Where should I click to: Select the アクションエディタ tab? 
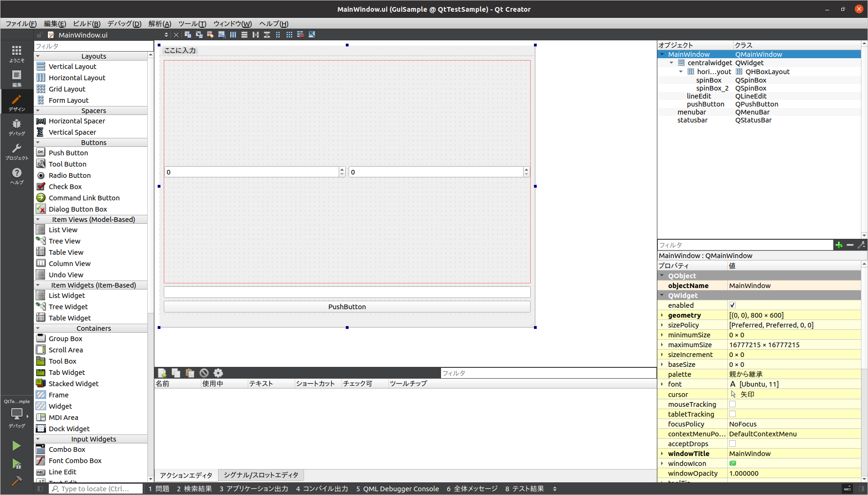click(x=186, y=475)
